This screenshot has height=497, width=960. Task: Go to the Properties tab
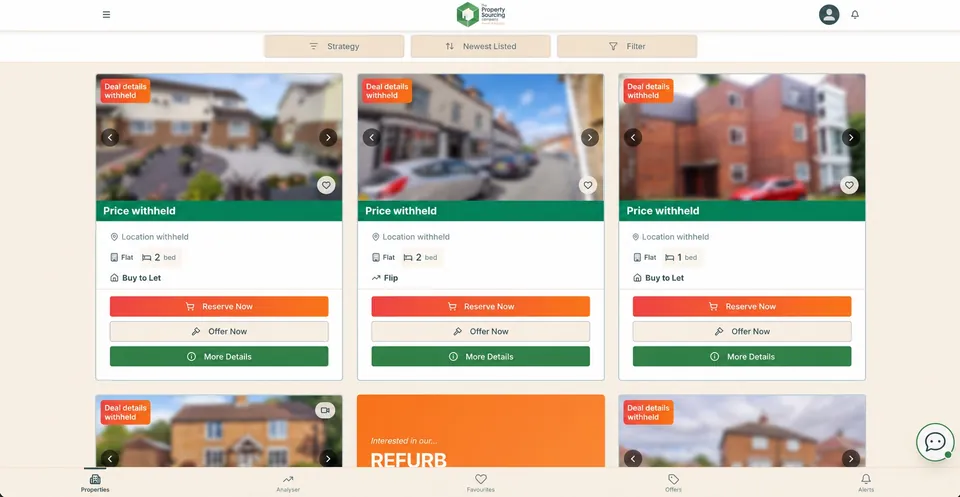(x=95, y=482)
